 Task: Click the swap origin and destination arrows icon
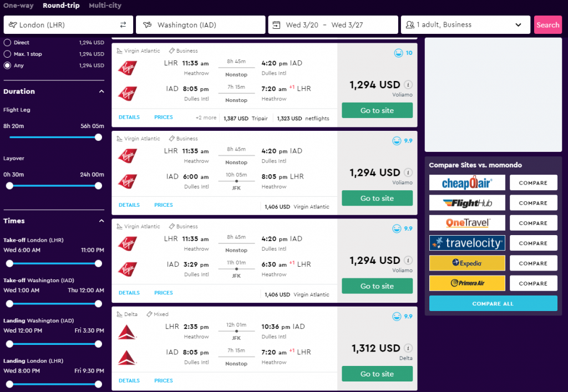123,24
